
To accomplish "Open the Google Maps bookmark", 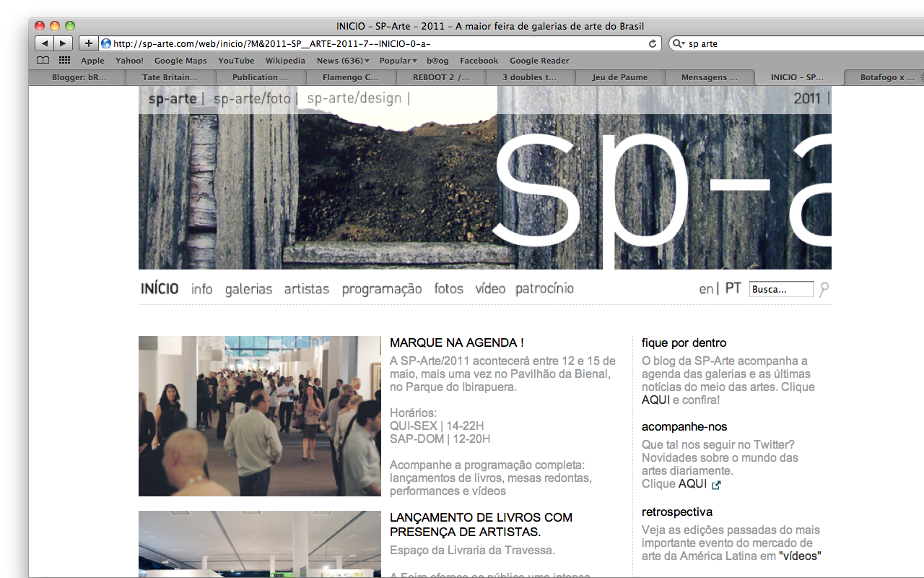I will click(x=180, y=61).
